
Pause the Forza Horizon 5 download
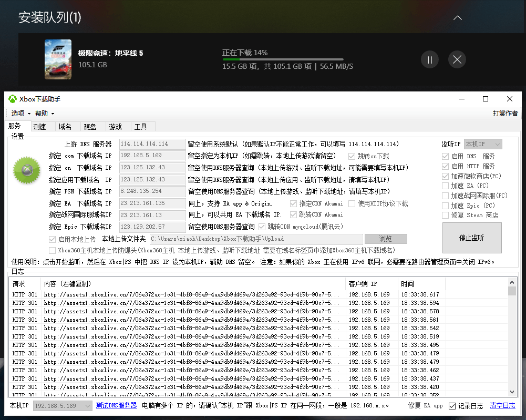coord(429,59)
